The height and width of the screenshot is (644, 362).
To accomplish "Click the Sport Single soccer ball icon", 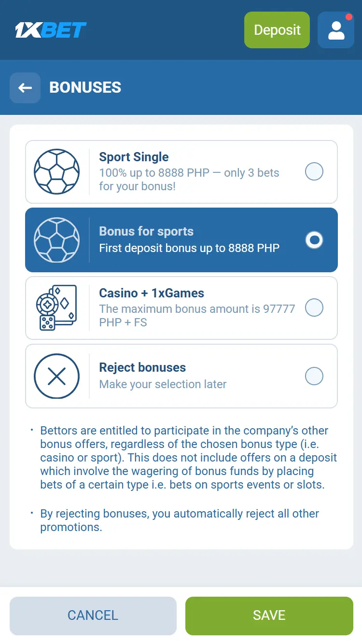I will coord(57,171).
